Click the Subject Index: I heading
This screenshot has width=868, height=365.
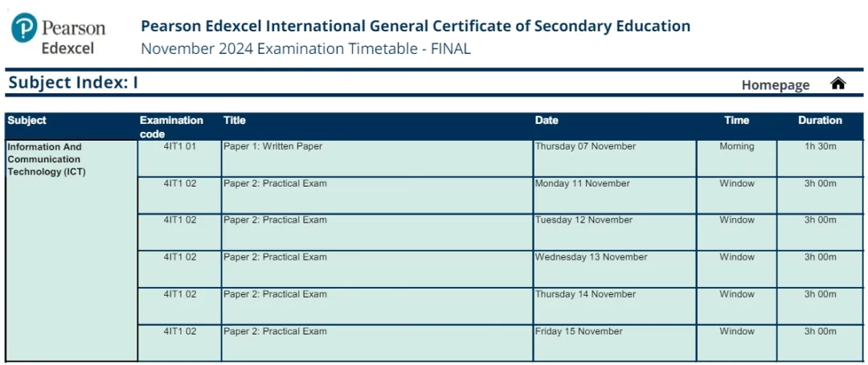click(x=73, y=83)
